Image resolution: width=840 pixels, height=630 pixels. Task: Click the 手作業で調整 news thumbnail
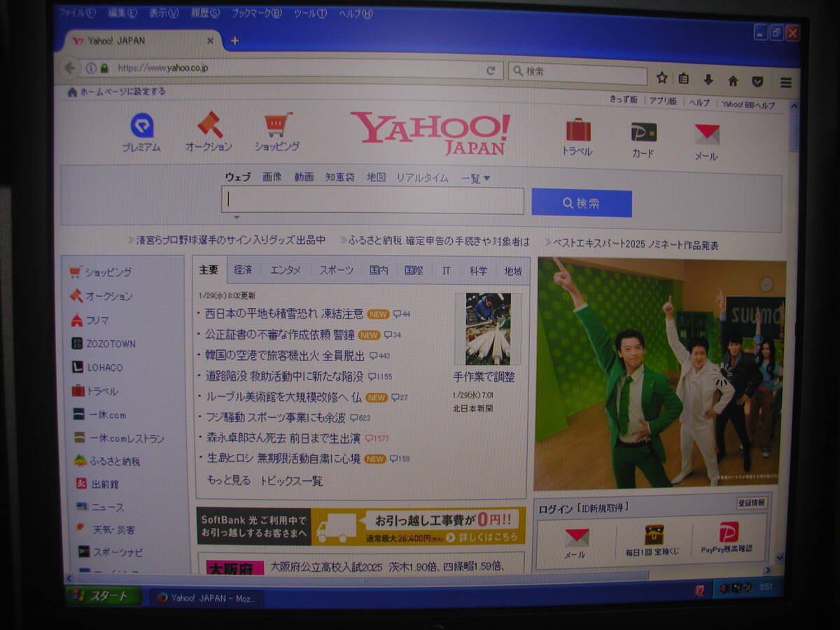pos(489,329)
